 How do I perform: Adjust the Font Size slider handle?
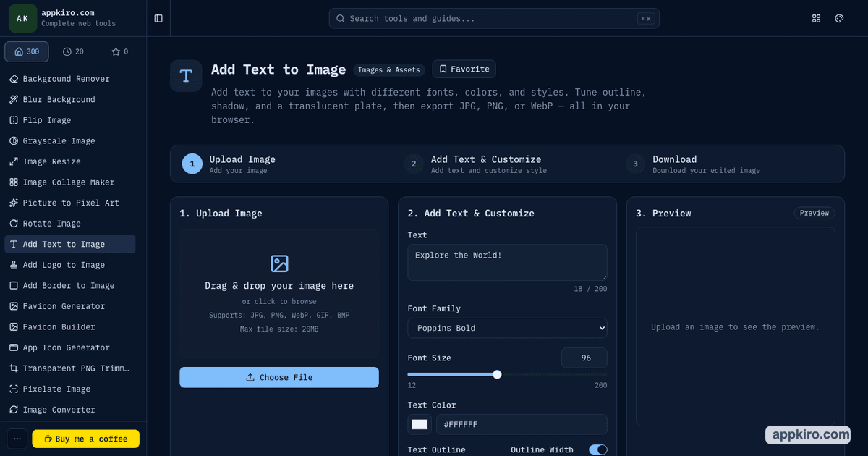(497, 374)
